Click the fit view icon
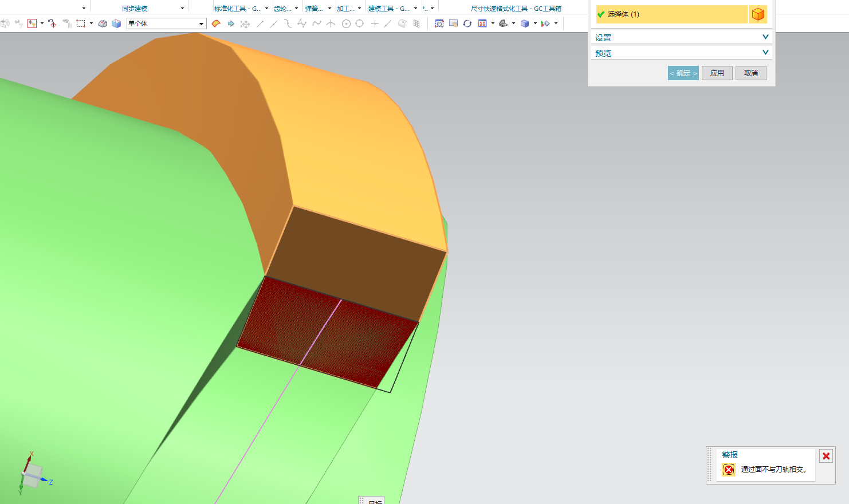Screen dimensions: 849x504 pyautogui.click(x=482, y=23)
